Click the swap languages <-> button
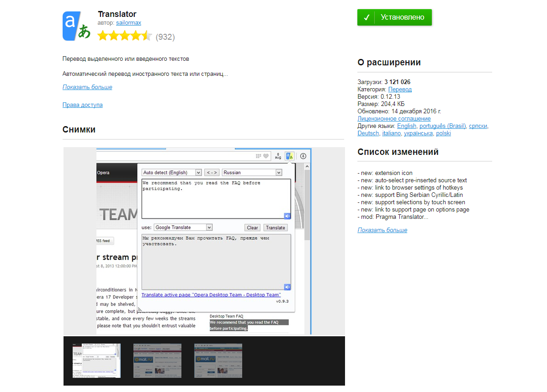The width and height of the screenshot is (547, 392). point(212,172)
